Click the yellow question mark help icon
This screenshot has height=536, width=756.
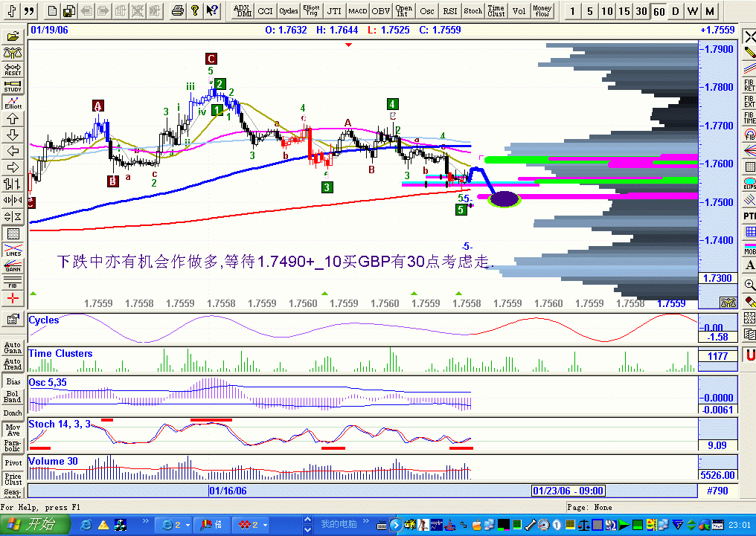[195, 10]
